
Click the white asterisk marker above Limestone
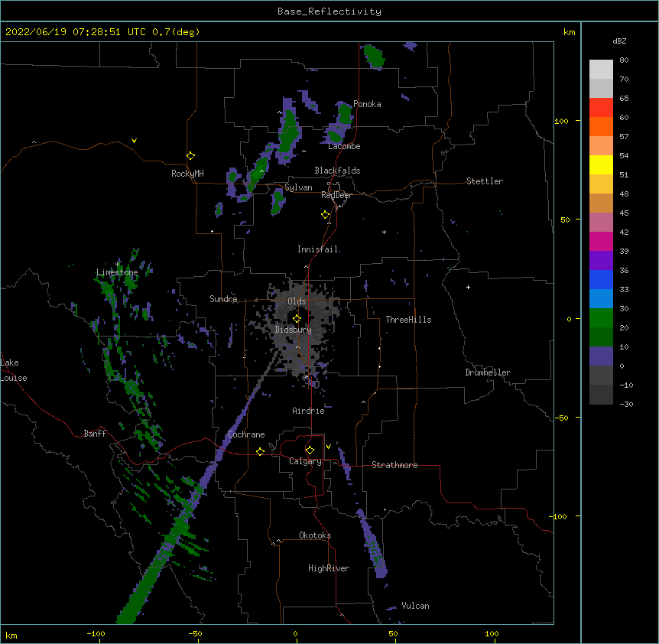pyautogui.click(x=118, y=264)
